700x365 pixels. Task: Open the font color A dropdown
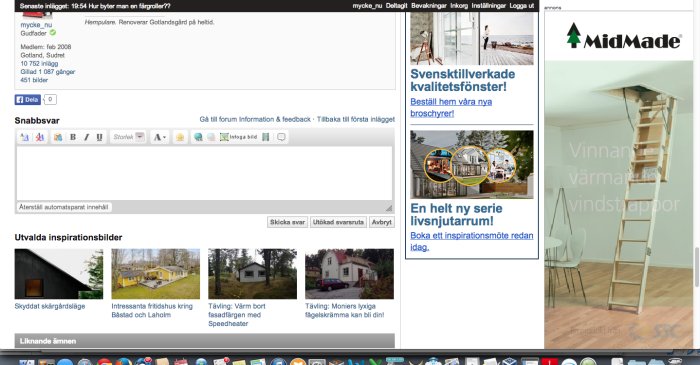click(159, 137)
